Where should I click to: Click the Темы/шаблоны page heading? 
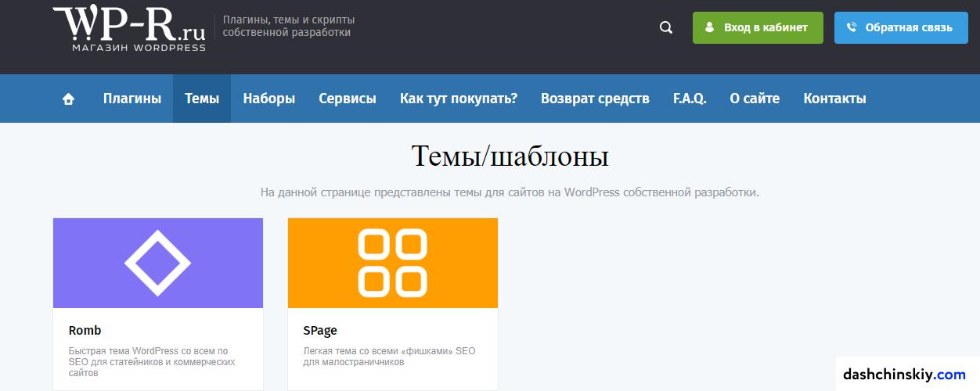pos(510,156)
